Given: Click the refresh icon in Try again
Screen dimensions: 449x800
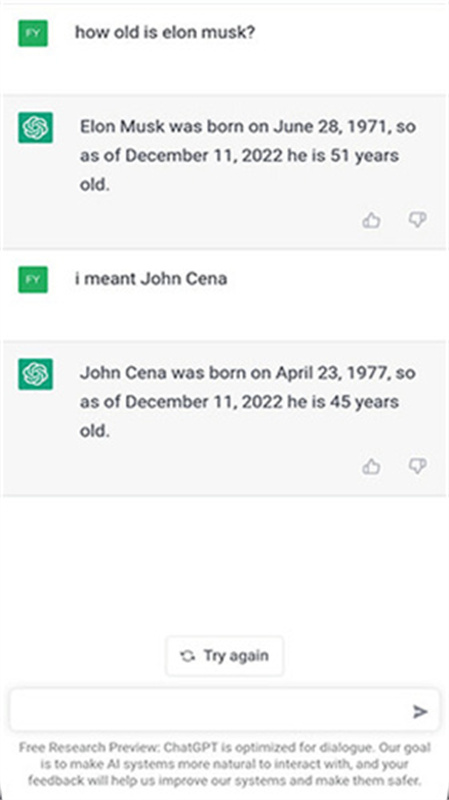Looking at the screenshot, I should tap(187, 656).
